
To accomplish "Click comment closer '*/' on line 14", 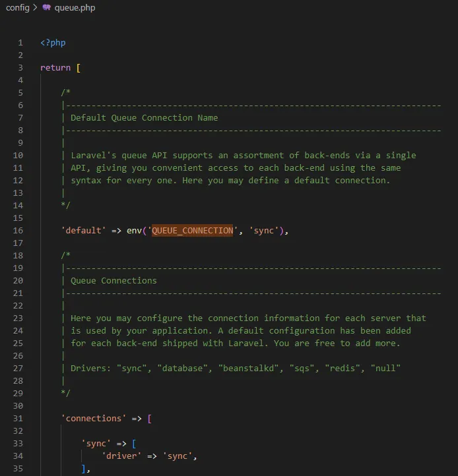I will [x=65, y=205].
